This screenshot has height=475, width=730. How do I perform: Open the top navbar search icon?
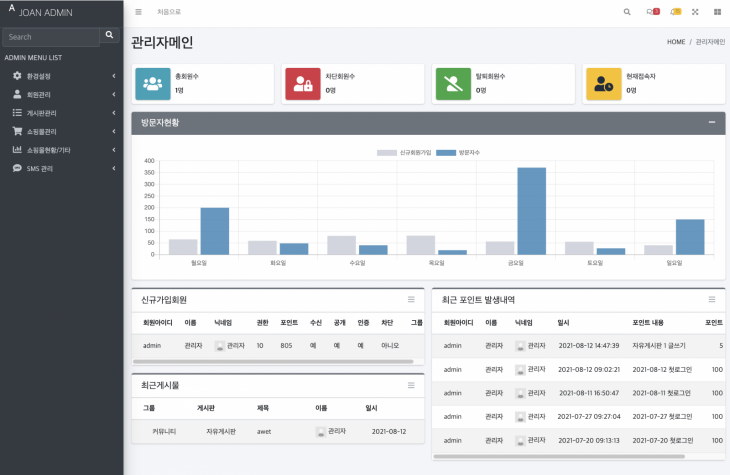tap(627, 12)
